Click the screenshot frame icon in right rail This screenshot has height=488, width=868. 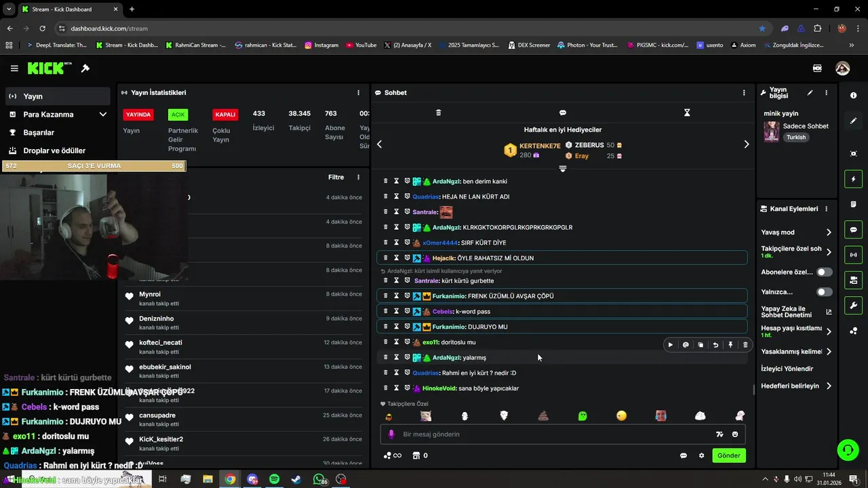point(853,154)
